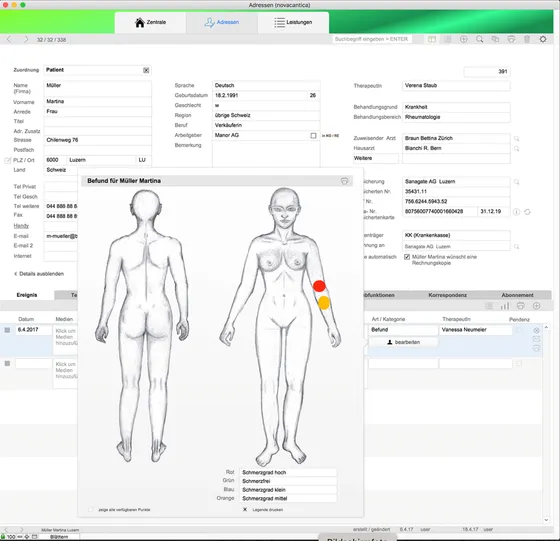560x541 pixels.
Task: Click events list scrollbar up arrow
Action: [x=546, y=327]
